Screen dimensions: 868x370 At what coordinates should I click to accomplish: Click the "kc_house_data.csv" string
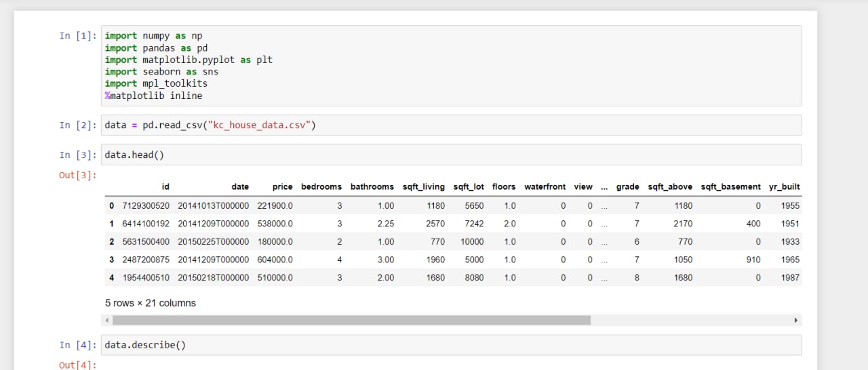tap(260, 125)
